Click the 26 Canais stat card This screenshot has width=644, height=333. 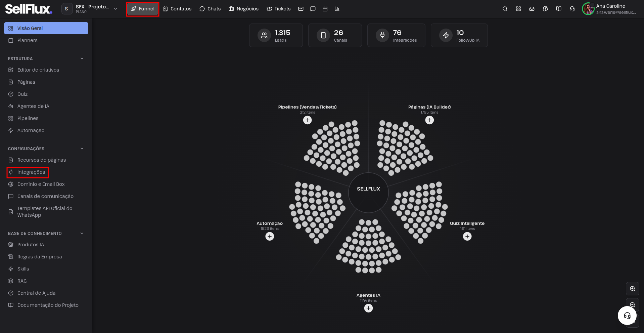coord(335,35)
